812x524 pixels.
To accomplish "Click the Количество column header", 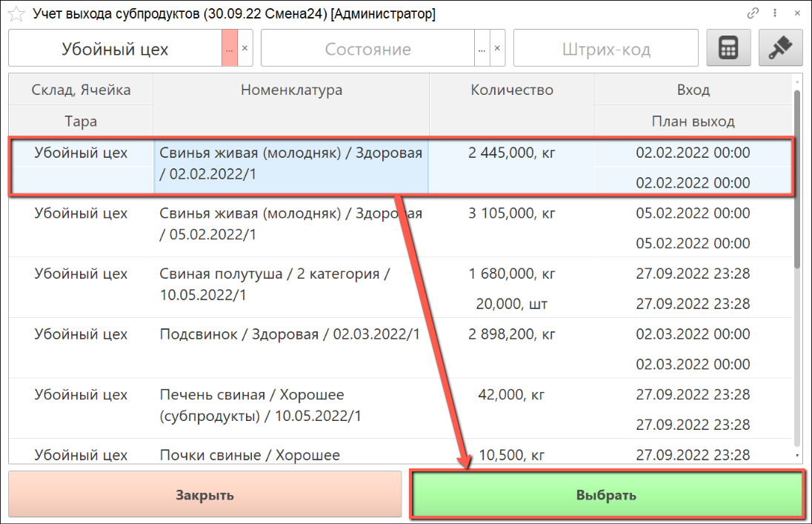I will tap(512, 90).
